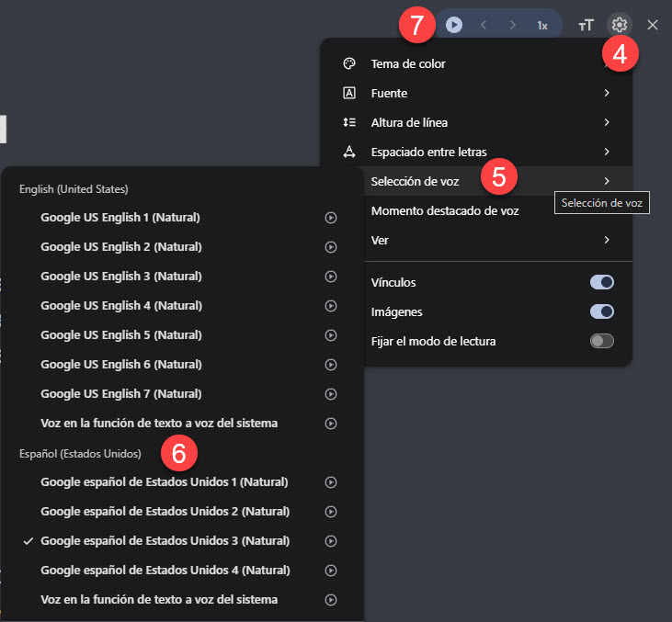Select English system text-to-speech voice
Screen dimensions: 672x622
(x=159, y=424)
